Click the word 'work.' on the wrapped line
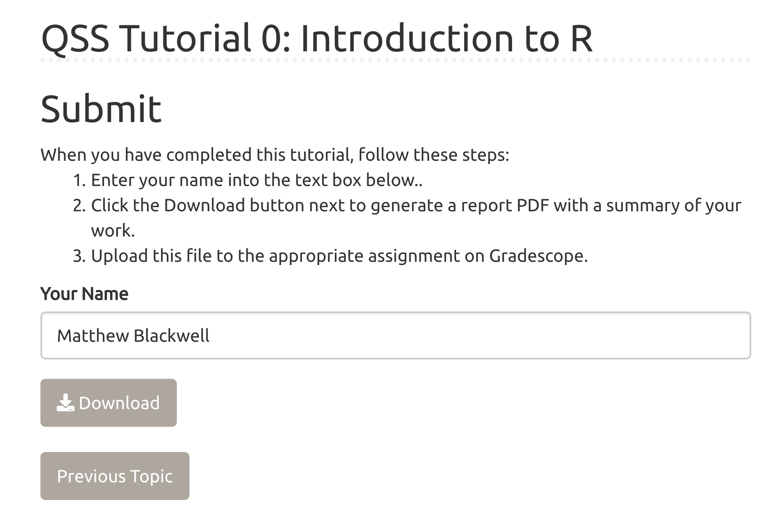The image size is (774, 532). 113,231
